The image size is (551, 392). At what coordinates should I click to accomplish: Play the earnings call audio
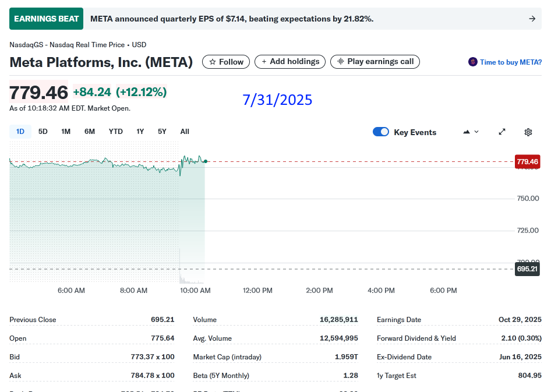(x=375, y=62)
